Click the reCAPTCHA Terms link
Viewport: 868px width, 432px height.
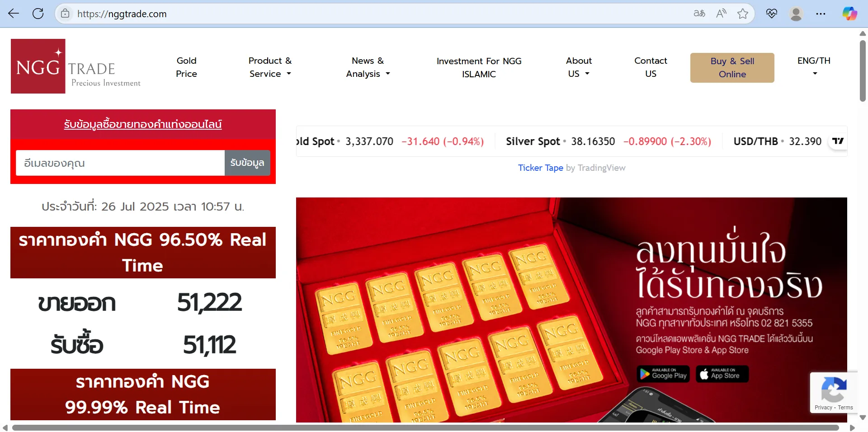845,408
